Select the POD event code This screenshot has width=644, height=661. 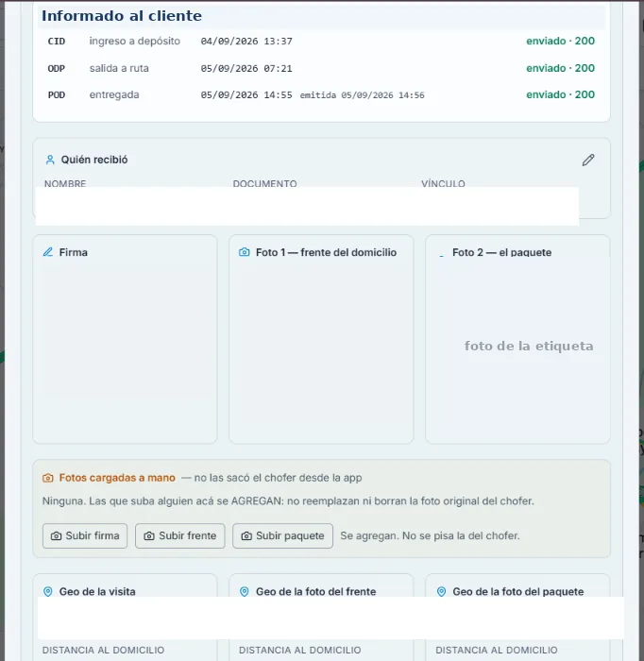(x=57, y=94)
